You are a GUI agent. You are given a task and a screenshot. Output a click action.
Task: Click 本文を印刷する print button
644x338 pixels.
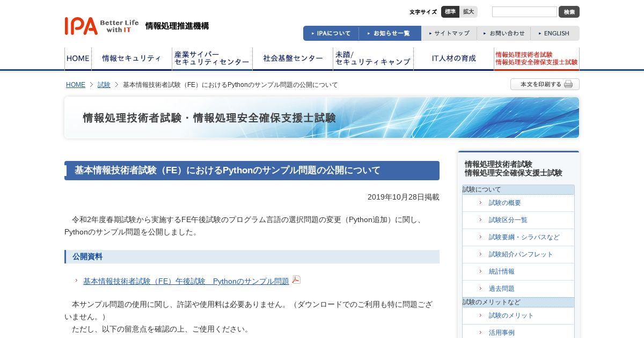545,84
